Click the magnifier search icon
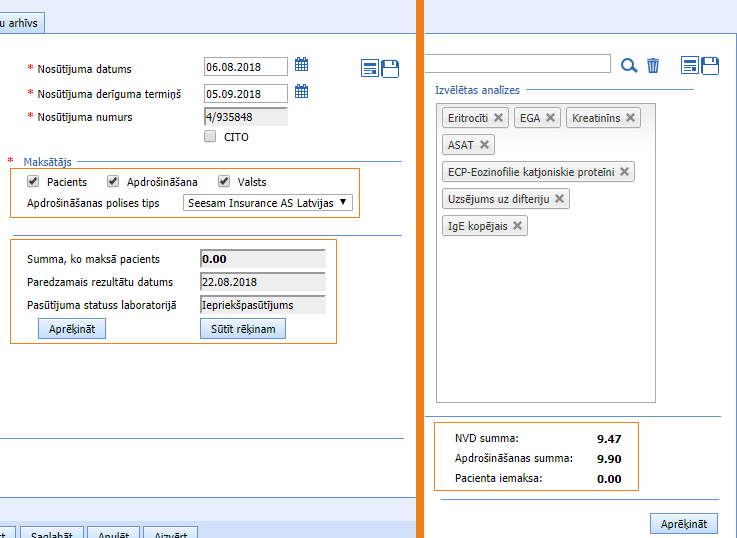 [x=629, y=66]
